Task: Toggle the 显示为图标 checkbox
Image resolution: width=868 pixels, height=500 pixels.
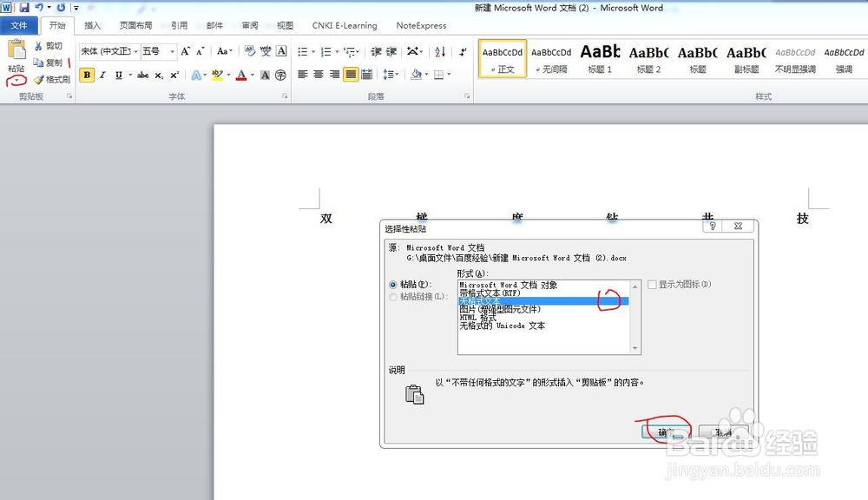Action: [x=651, y=285]
